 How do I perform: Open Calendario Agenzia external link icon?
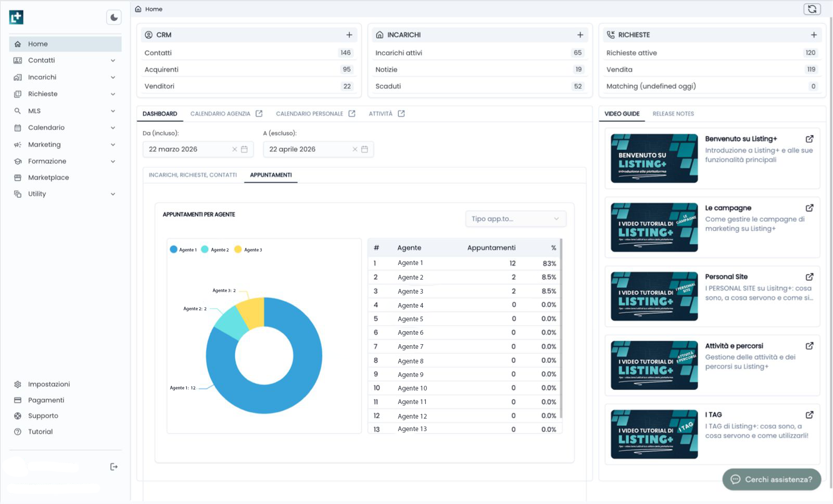259,114
